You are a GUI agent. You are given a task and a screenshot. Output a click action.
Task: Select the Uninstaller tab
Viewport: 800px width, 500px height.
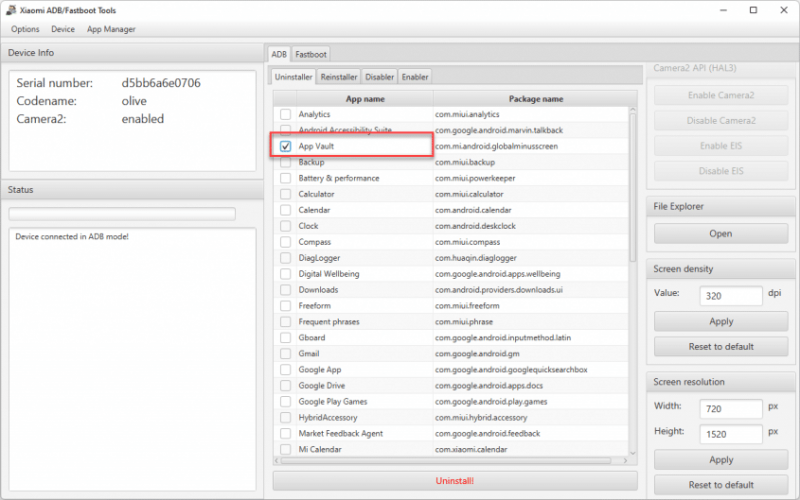pos(293,77)
